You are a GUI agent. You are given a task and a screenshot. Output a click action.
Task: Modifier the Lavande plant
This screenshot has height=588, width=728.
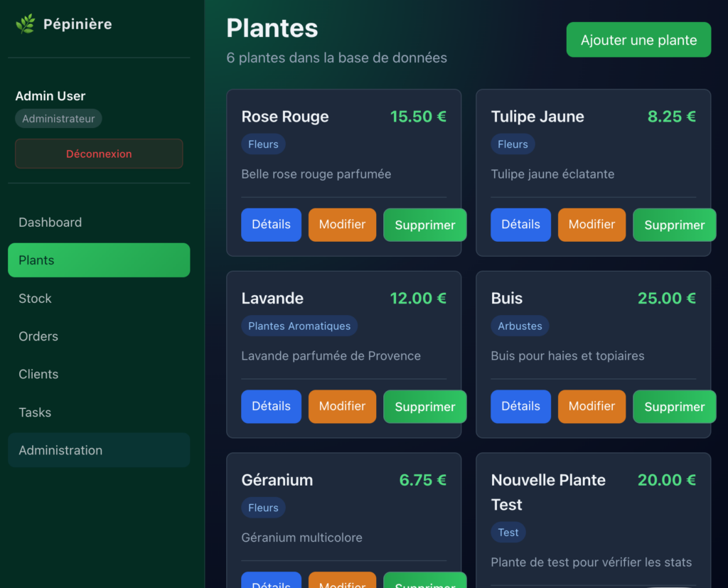click(x=342, y=407)
